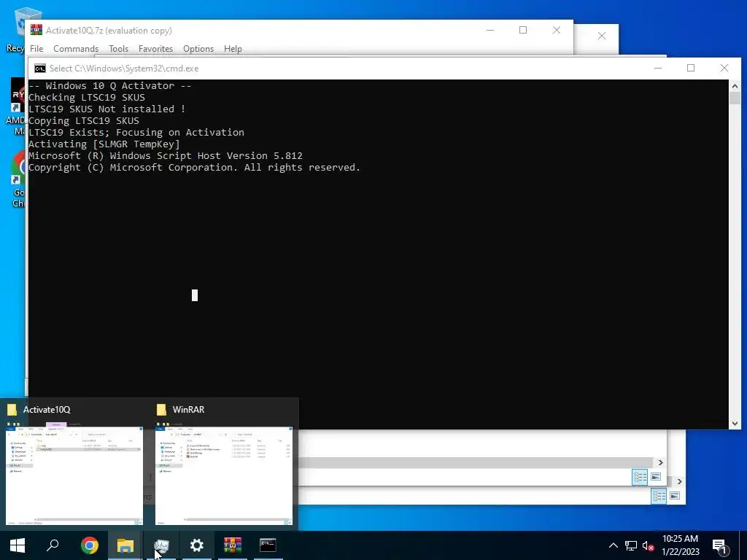
Task: Click the 'Activating [SLMGR TempKey]' console line
Action: (x=104, y=144)
